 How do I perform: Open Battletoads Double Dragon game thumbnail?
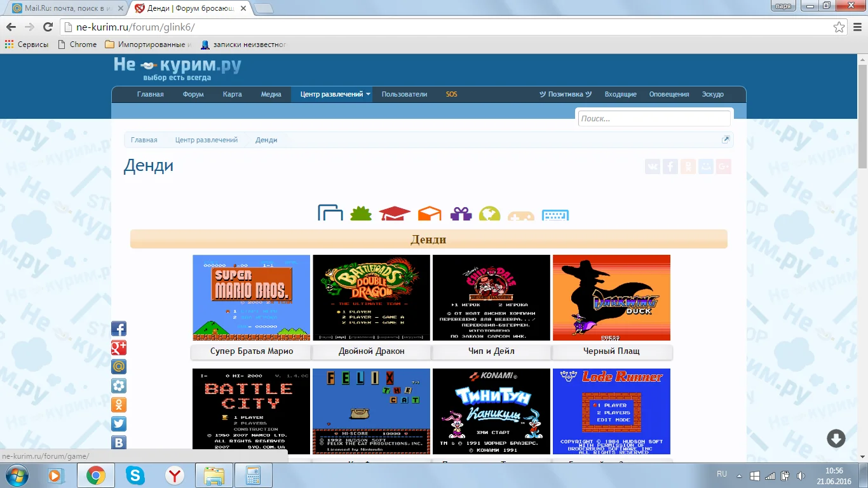[371, 297]
